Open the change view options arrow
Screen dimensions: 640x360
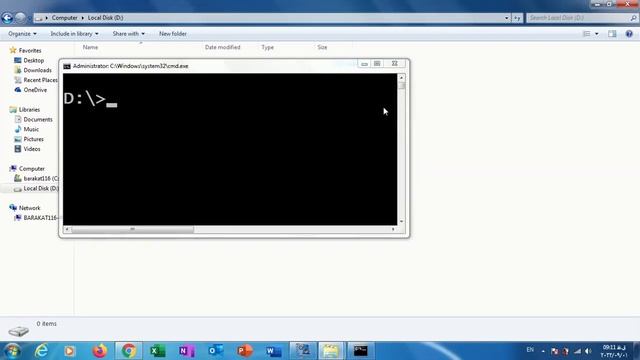(x=597, y=34)
